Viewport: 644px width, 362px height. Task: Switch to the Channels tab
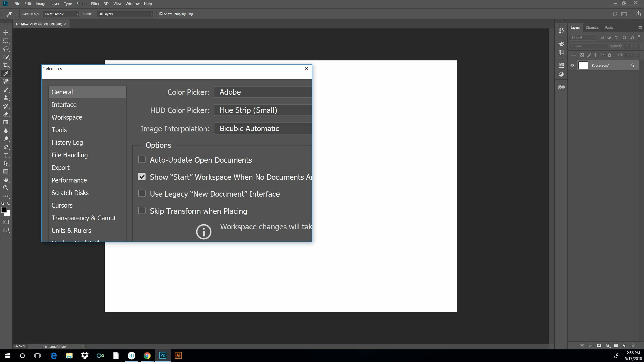[592, 28]
